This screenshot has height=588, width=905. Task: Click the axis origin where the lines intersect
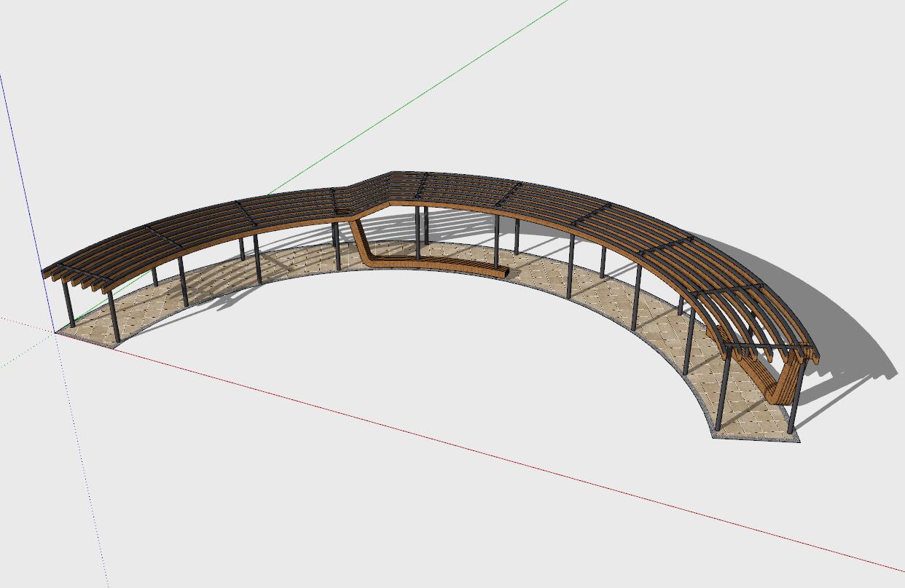pos(55,332)
